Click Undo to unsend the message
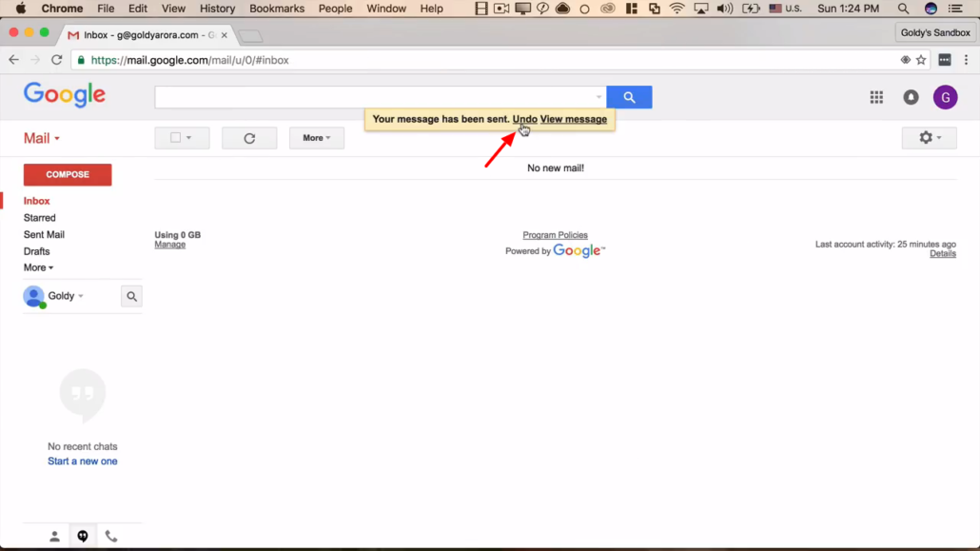The image size is (980, 551). [524, 119]
